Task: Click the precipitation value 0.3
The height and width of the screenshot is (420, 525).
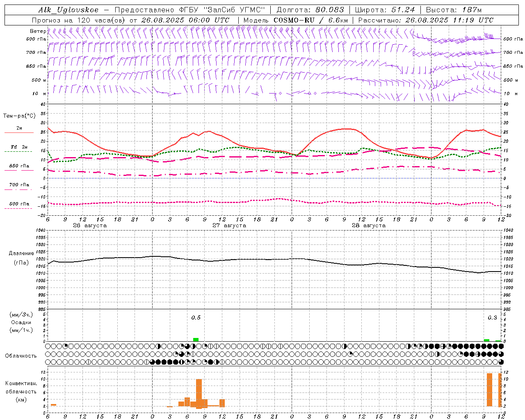Action: point(492,317)
